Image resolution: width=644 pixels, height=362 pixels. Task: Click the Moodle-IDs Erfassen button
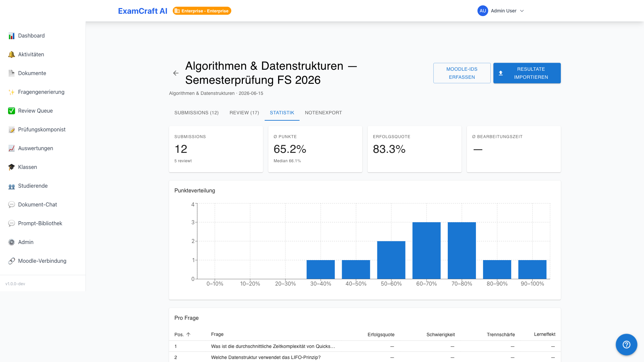click(462, 73)
